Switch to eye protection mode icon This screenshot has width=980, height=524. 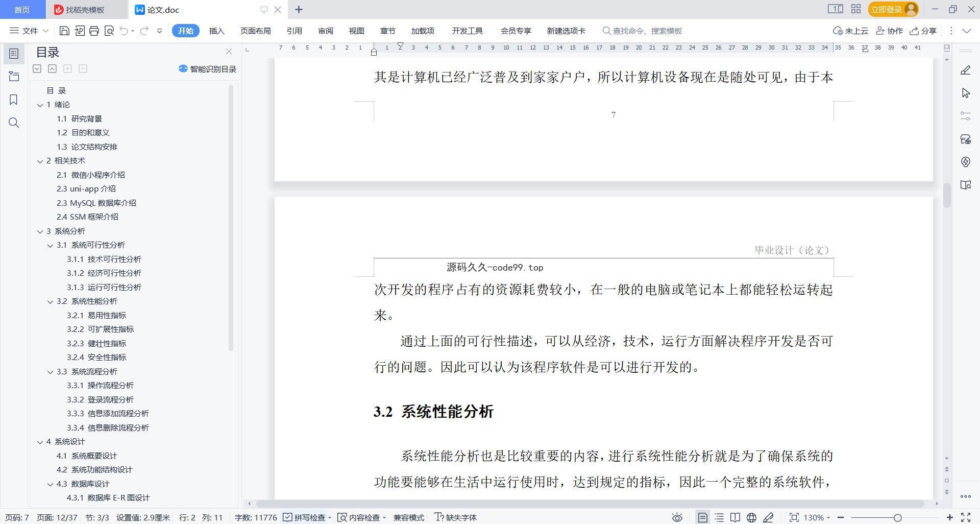(x=677, y=517)
